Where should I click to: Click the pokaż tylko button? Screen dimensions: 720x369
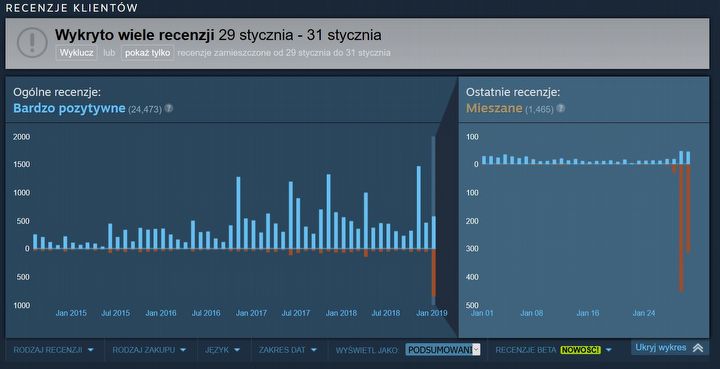[x=147, y=53]
